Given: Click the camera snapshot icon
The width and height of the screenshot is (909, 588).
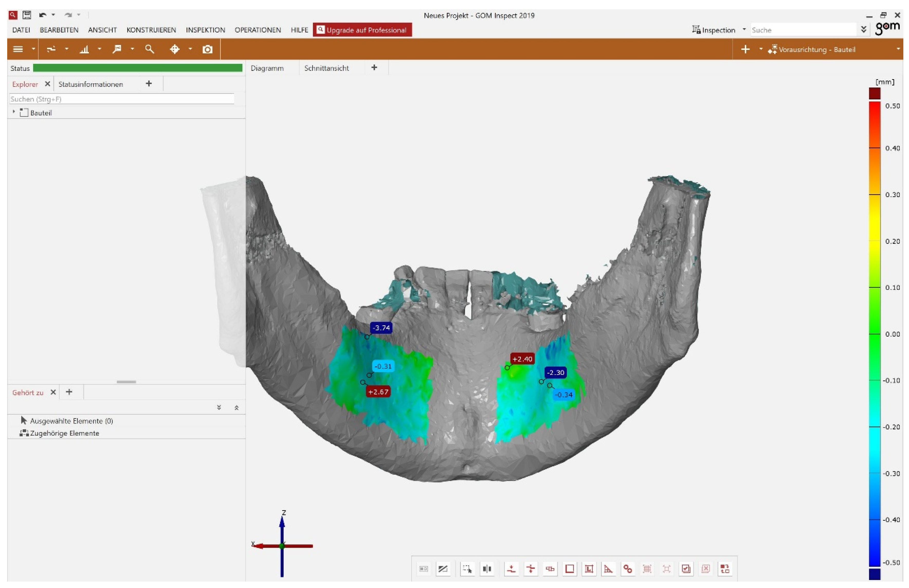Looking at the screenshot, I should (x=207, y=49).
